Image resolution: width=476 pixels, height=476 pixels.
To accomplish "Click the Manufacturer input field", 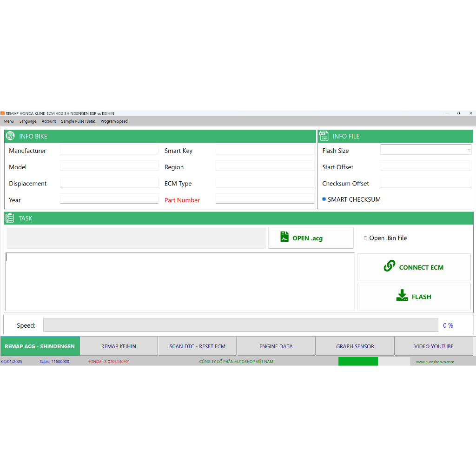I will pos(109,150).
